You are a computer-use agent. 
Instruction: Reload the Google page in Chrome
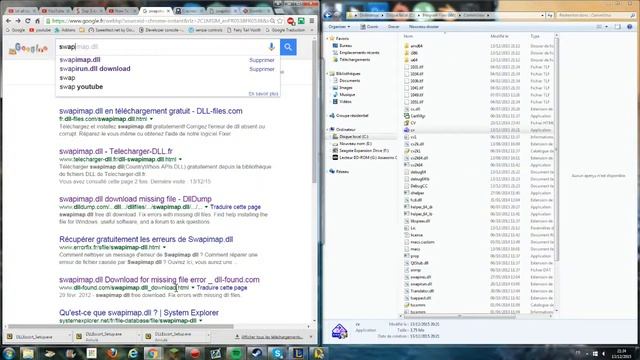(x=28, y=21)
